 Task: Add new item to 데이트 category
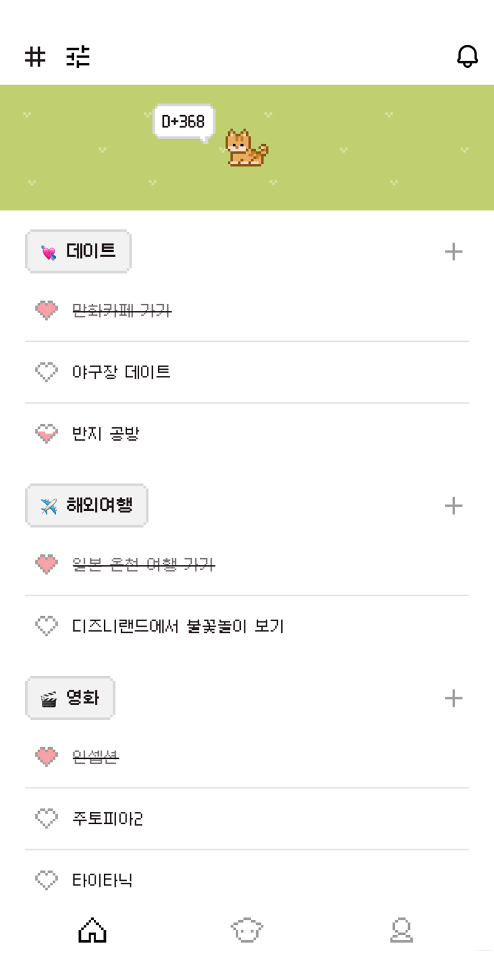pyautogui.click(x=454, y=252)
